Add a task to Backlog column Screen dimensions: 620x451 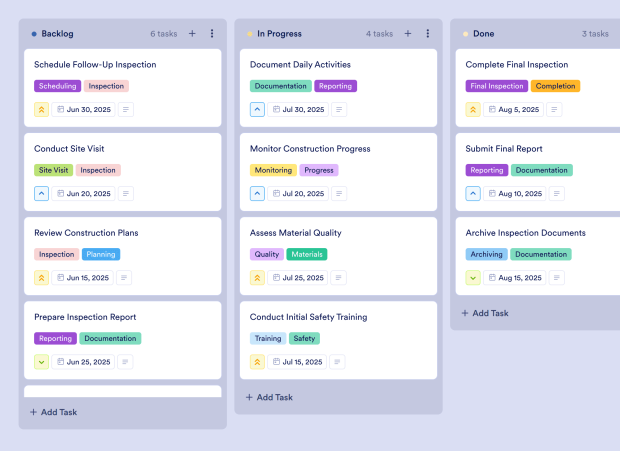54,412
